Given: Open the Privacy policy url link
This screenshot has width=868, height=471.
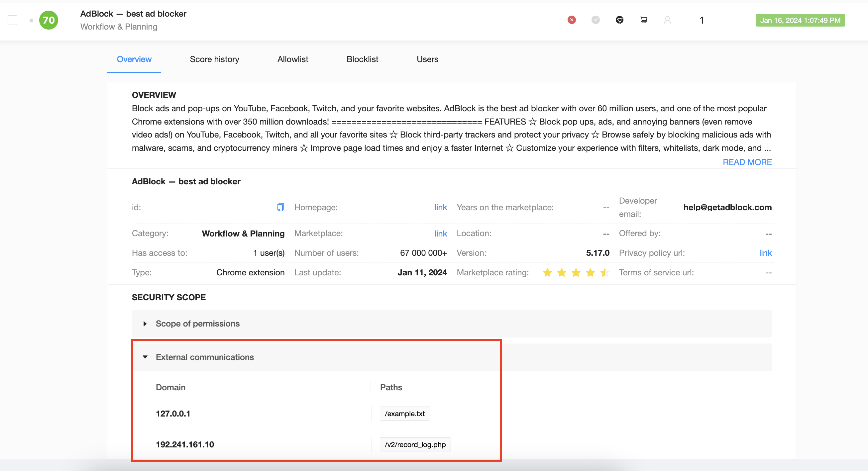Looking at the screenshot, I should (765, 253).
